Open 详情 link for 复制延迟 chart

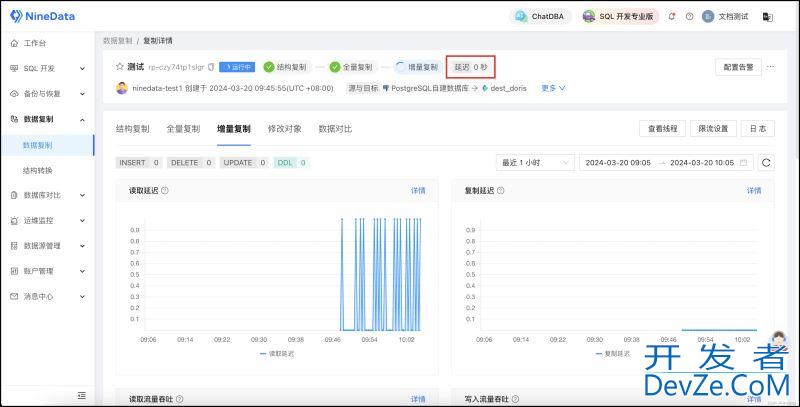754,191
